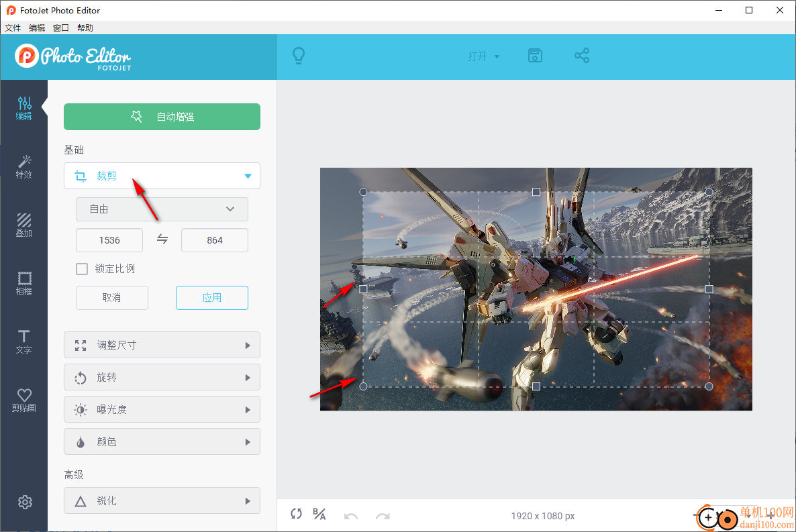Select the 文字 text tool
The width and height of the screenshot is (796, 532).
[24, 342]
